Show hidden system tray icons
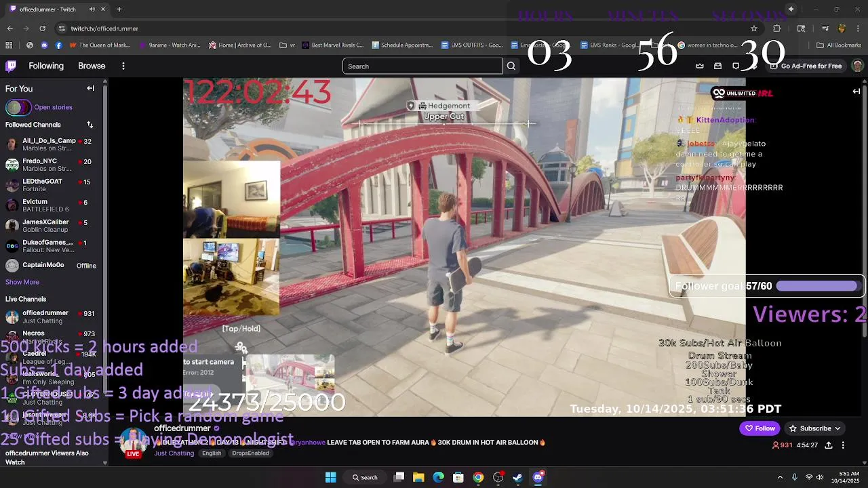868x488 pixels. [780, 477]
